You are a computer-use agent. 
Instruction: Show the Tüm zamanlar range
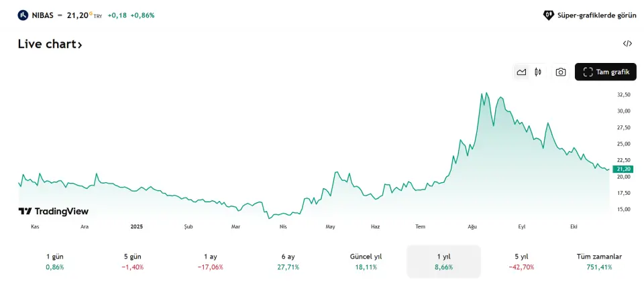tap(599, 261)
